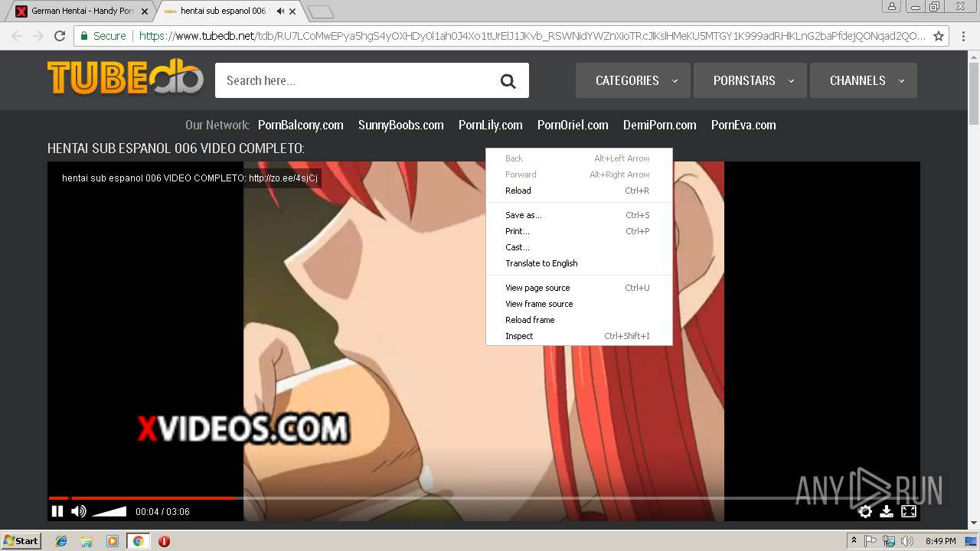Adjust the video volume slider
Screen dimensions: 980x551
pos(109,511)
